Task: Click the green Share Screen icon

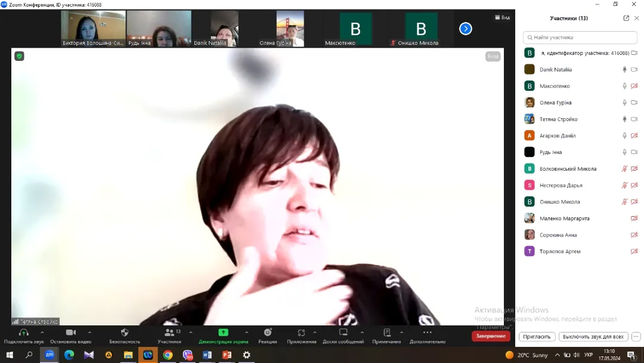Action: click(223, 333)
